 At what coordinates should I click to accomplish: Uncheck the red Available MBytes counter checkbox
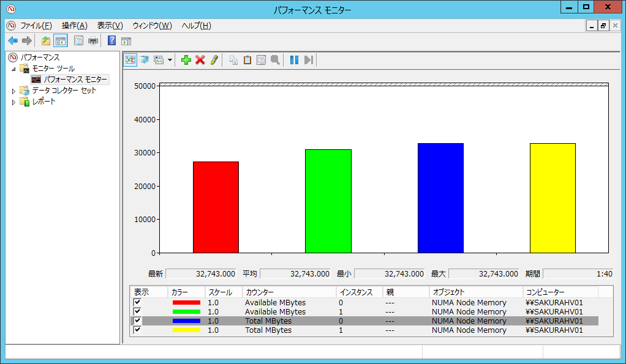click(x=138, y=303)
